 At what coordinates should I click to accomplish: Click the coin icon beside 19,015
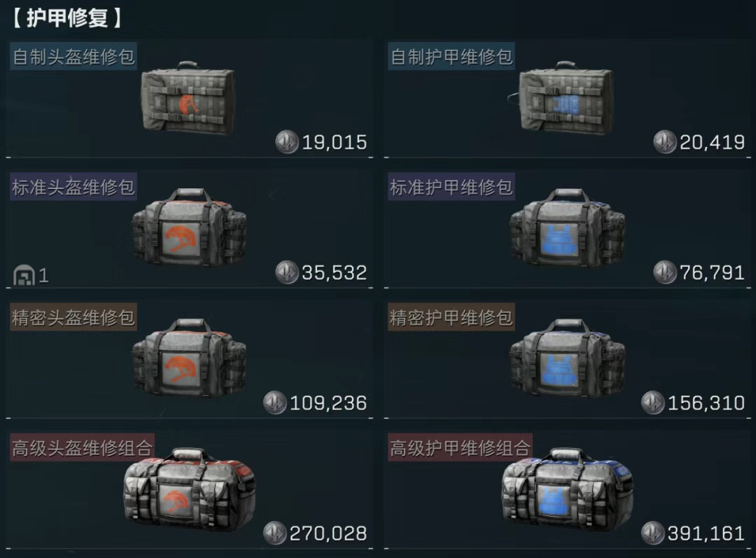pos(287,142)
